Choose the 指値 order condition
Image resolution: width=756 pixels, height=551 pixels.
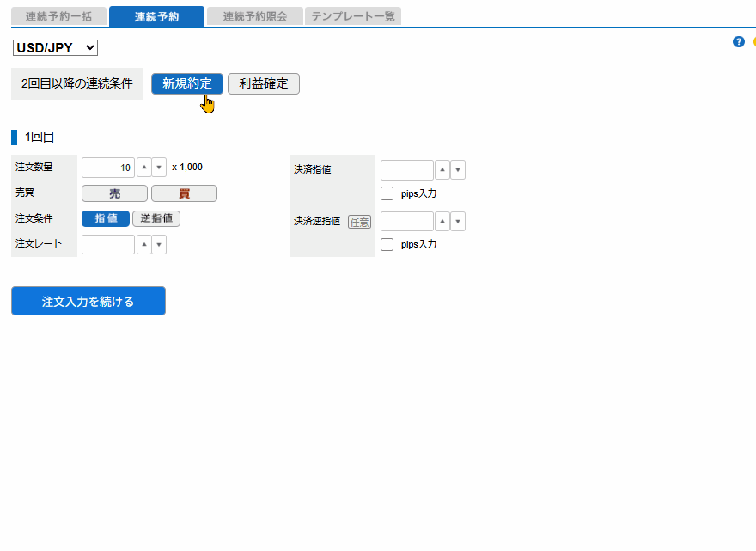(105, 218)
